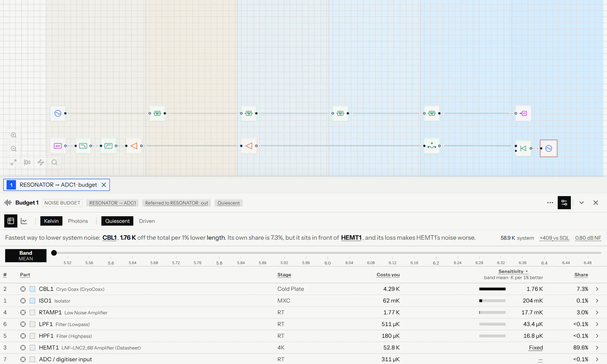Click the fit-to-screen expand icon
This screenshot has height=364, width=607.
14,162
